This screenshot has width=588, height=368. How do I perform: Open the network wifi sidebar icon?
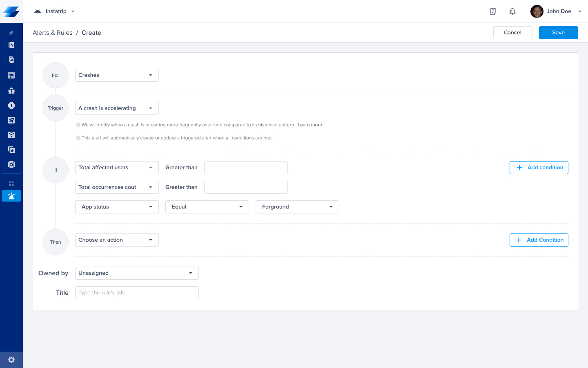11,135
